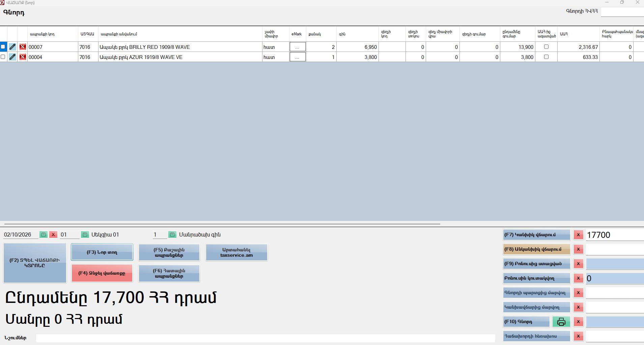Screen dimensions: 644x345
Task: Click the horizontal scrollbar below the table
Action: pyautogui.click(x=222, y=224)
